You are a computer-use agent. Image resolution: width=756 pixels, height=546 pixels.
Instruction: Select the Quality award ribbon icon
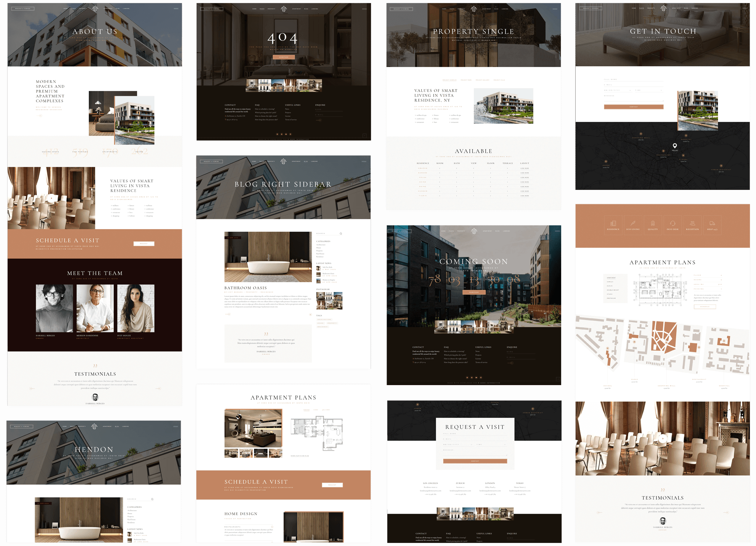pyautogui.click(x=653, y=223)
